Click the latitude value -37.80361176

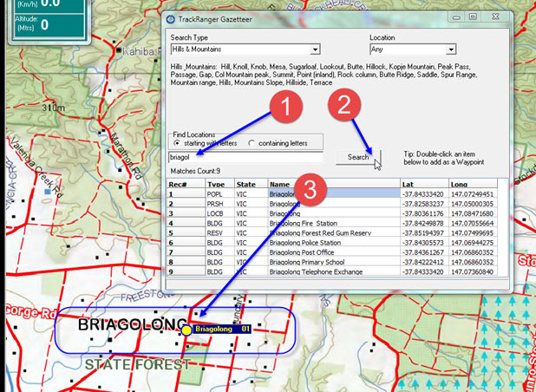click(x=423, y=213)
